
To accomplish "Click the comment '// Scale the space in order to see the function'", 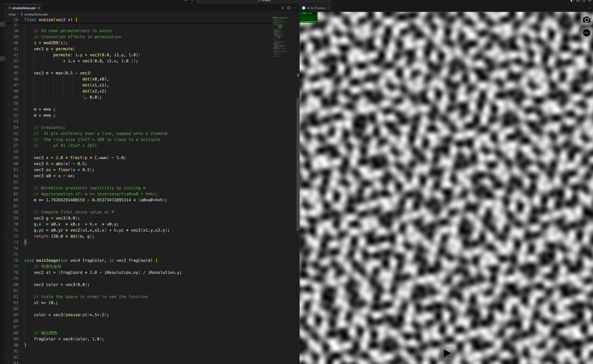I will point(91,297).
